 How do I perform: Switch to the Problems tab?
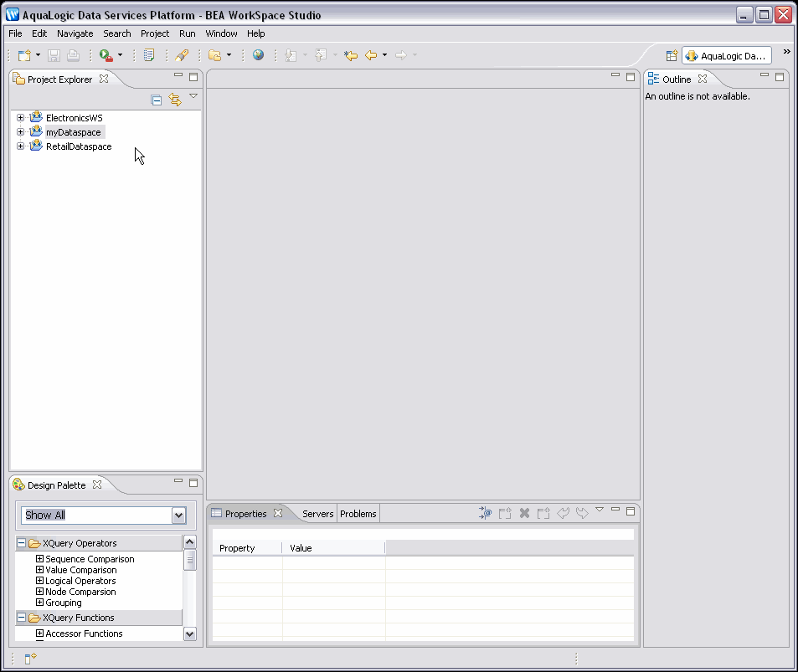[x=358, y=514]
